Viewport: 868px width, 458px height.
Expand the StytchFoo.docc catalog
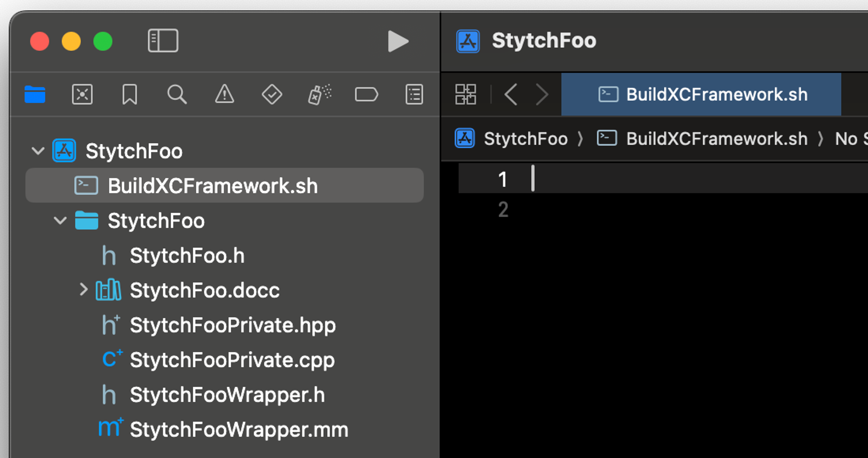click(x=83, y=290)
